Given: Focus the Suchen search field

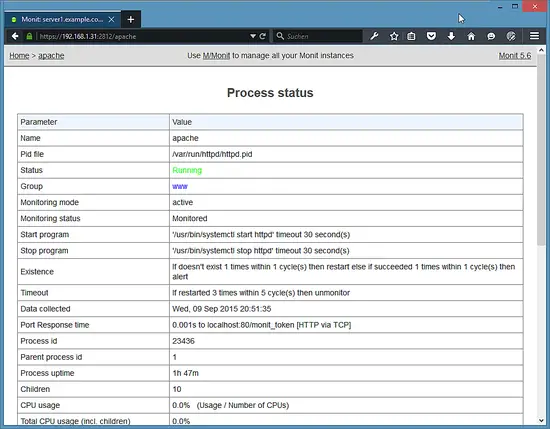Looking at the screenshot, I should pos(318,36).
